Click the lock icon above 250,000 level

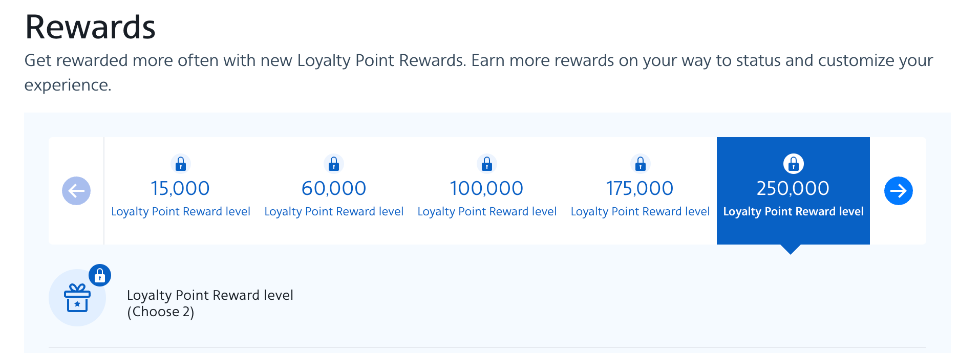coord(793,164)
